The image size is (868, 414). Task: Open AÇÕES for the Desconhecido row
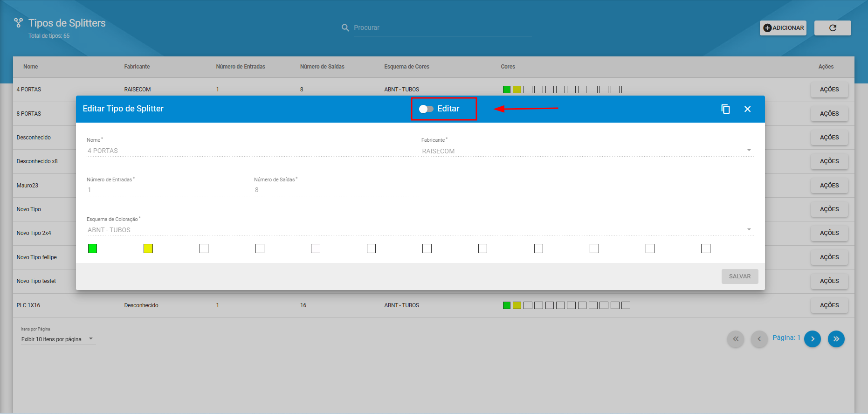(829, 138)
